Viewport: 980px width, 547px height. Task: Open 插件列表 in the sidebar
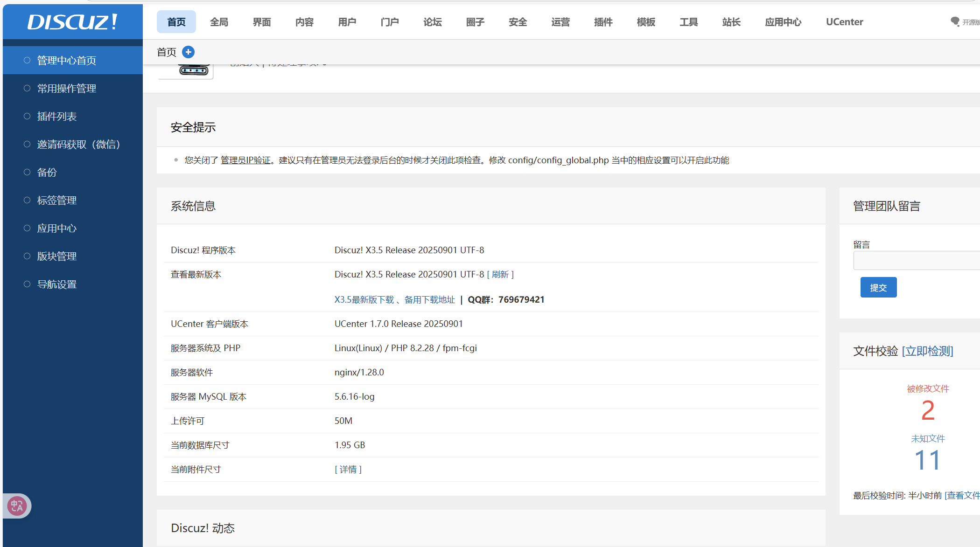pyautogui.click(x=57, y=116)
